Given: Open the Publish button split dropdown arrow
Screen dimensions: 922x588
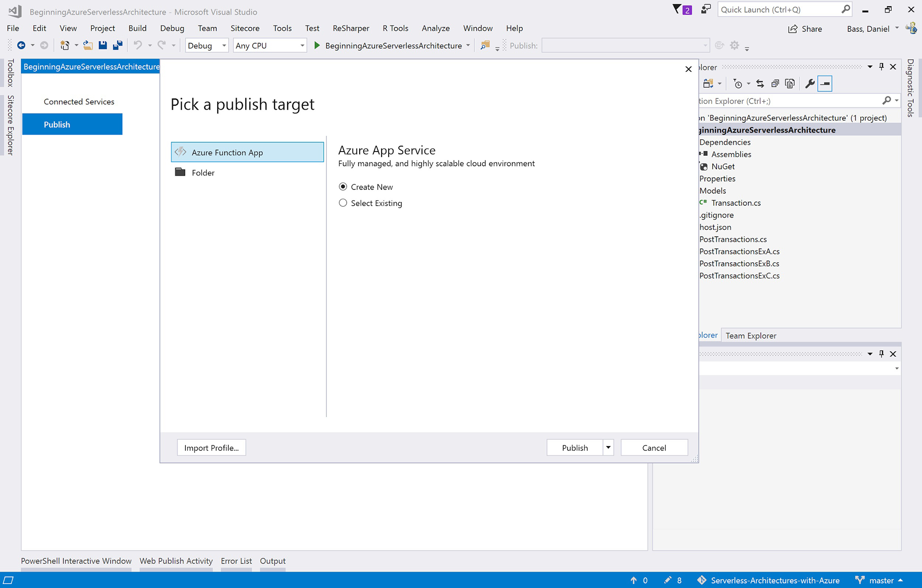Looking at the screenshot, I should [609, 447].
